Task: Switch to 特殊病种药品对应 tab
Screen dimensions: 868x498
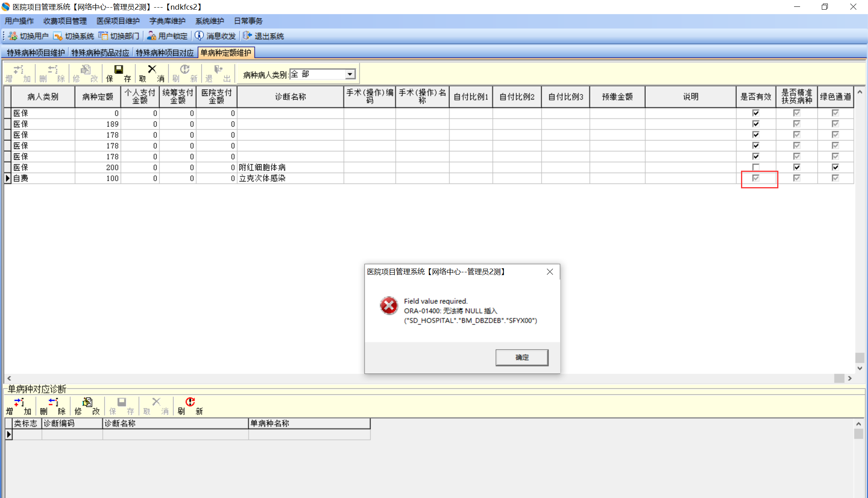Action: tap(100, 53)
